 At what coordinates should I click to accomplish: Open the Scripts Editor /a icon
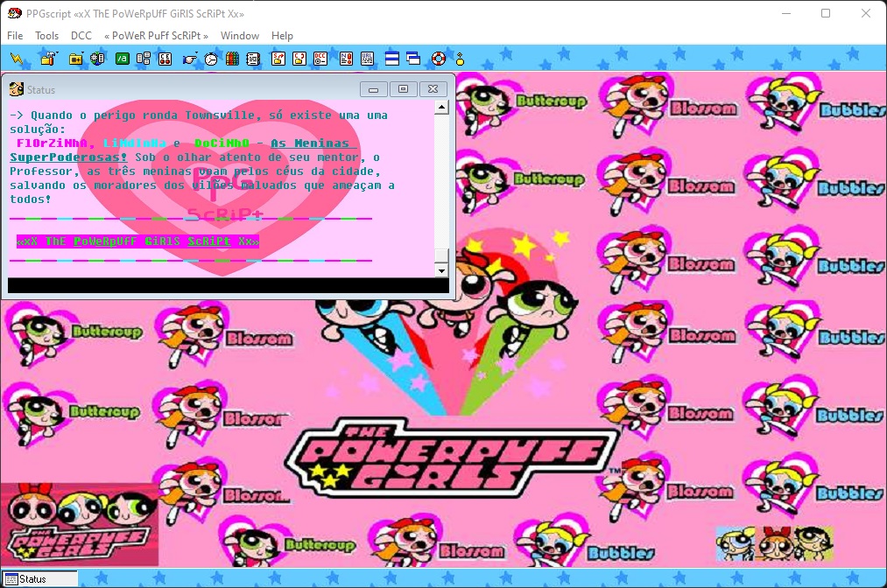(123, 59)
